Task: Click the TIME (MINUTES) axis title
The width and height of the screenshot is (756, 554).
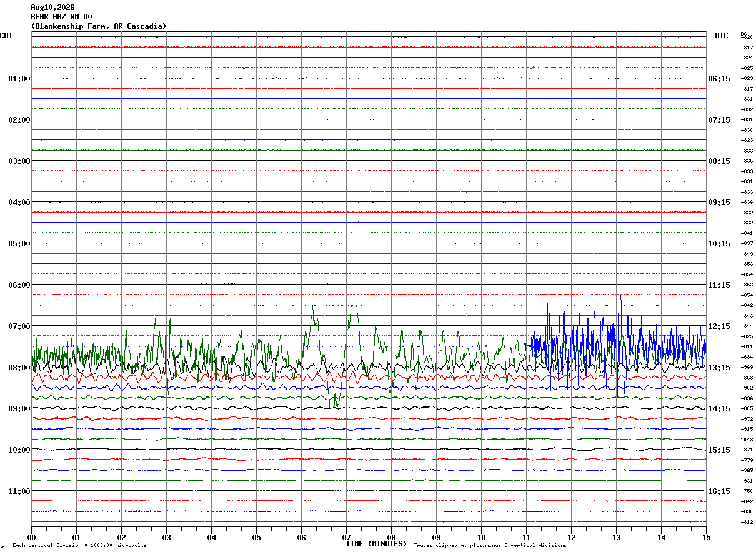Action: [x=376, y=544]
